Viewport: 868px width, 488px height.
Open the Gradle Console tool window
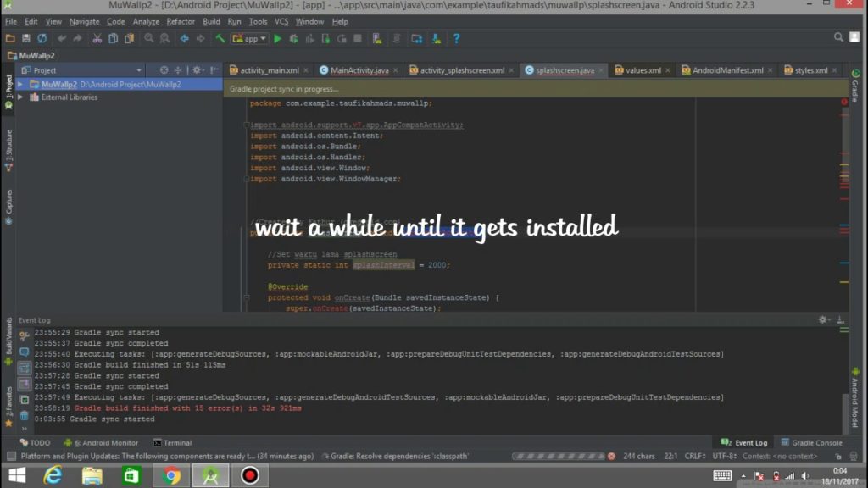(x=811, y=442)
